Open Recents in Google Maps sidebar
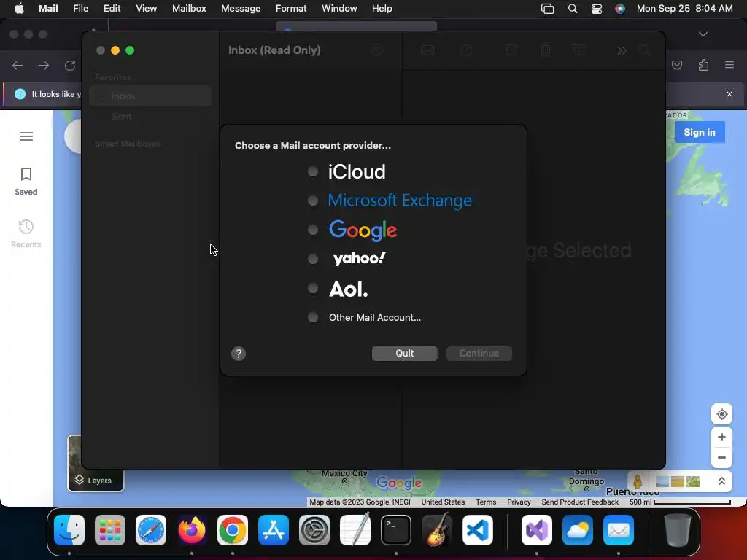 click(x=26, y=234)
